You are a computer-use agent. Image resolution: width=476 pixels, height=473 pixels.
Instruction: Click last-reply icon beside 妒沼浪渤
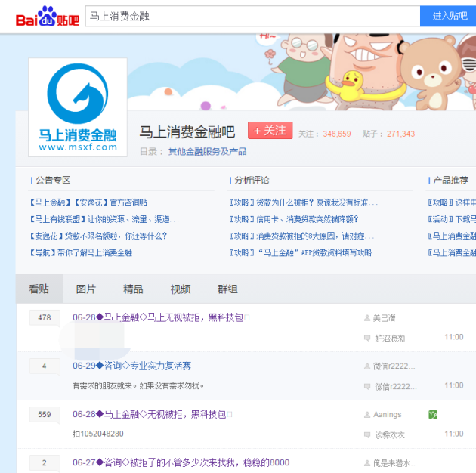tap(367, 338)
